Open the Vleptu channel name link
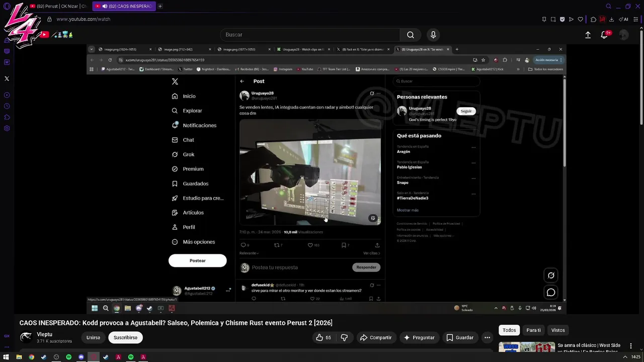The image size is (644, 362). [44, 334]
